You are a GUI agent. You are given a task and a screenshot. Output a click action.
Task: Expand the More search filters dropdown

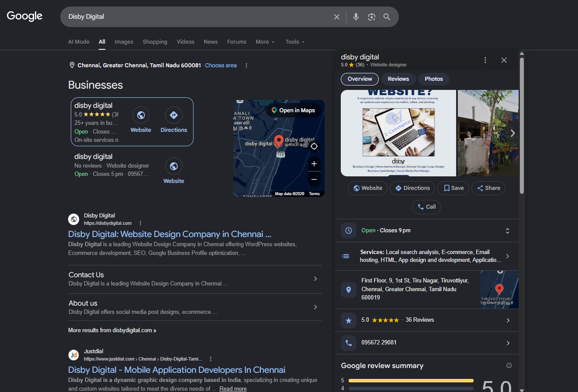265,42
